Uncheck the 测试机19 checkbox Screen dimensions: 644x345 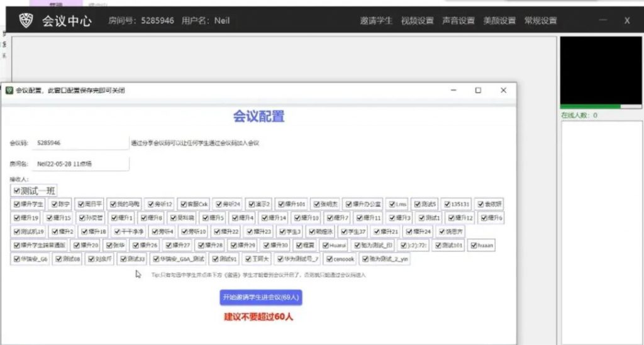[17, 232]
